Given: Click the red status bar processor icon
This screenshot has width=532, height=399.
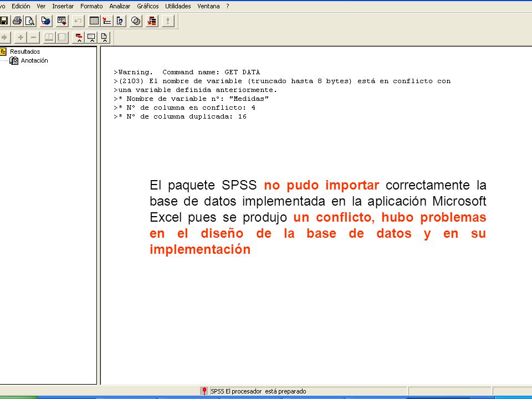Looking at the screenshot, I should [x=204, y=391].
